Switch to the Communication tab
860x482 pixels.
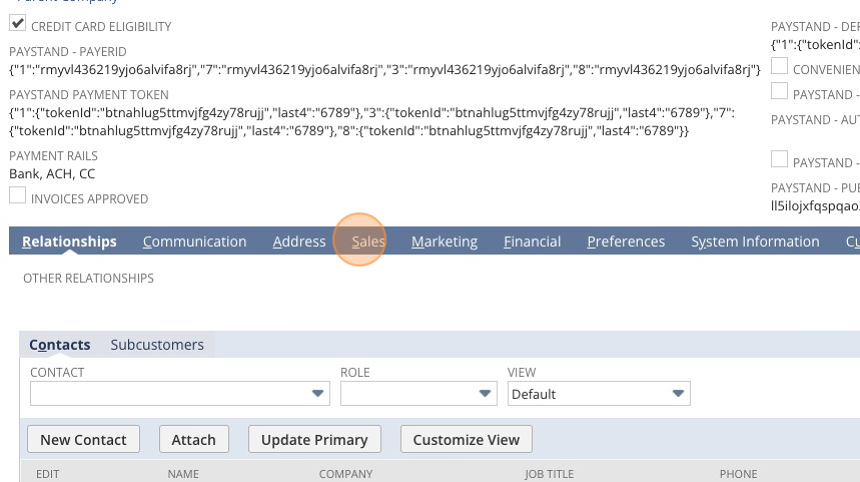195,241
